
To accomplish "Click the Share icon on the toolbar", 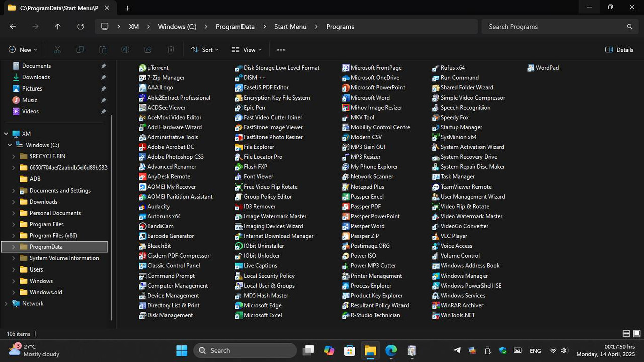I will click(148, 50).
